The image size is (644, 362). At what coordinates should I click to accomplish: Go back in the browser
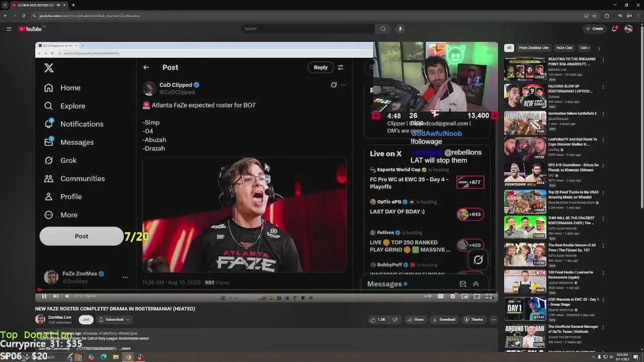[x=6, y=16]
